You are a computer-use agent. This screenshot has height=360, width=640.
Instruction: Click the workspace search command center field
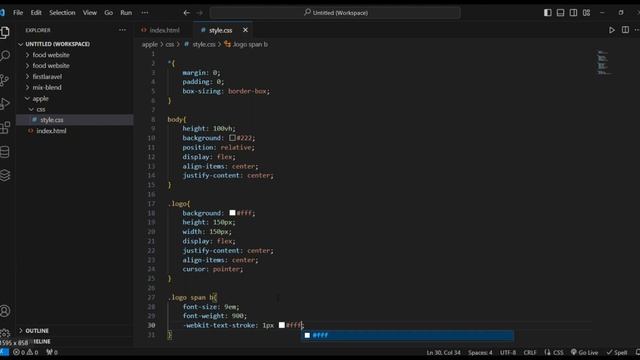pyautogui.click(x=335, y=13)
